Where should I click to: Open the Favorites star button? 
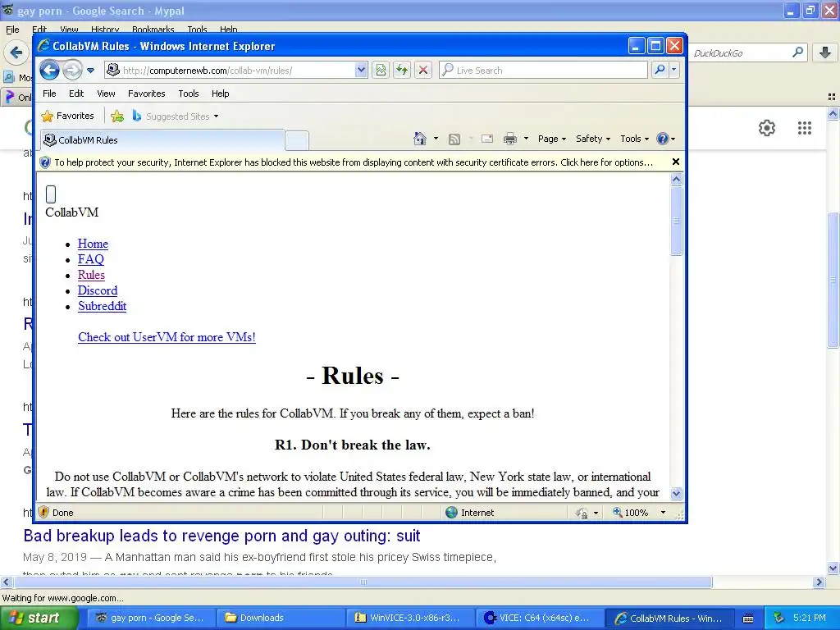pyautogui.click(x=68, y=116)
